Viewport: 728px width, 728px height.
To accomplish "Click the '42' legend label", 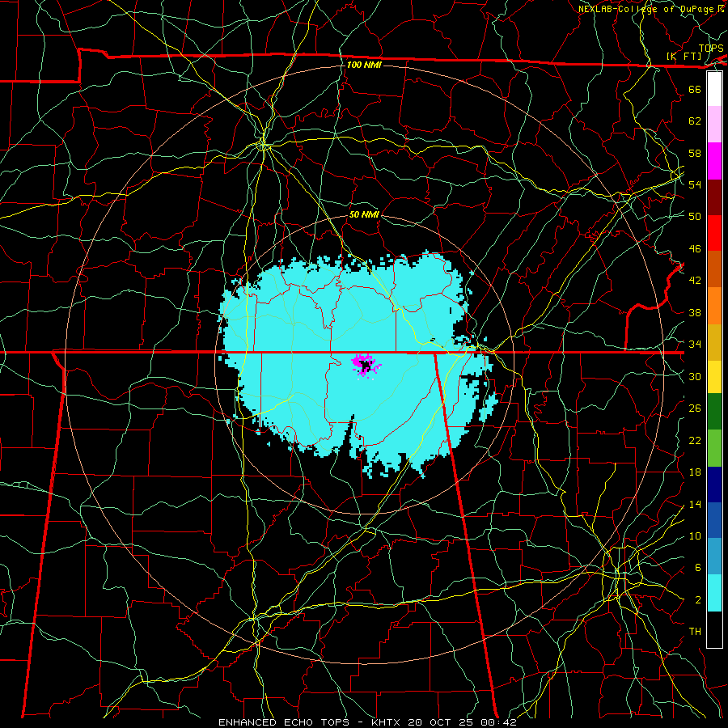I will coord(695,280).
